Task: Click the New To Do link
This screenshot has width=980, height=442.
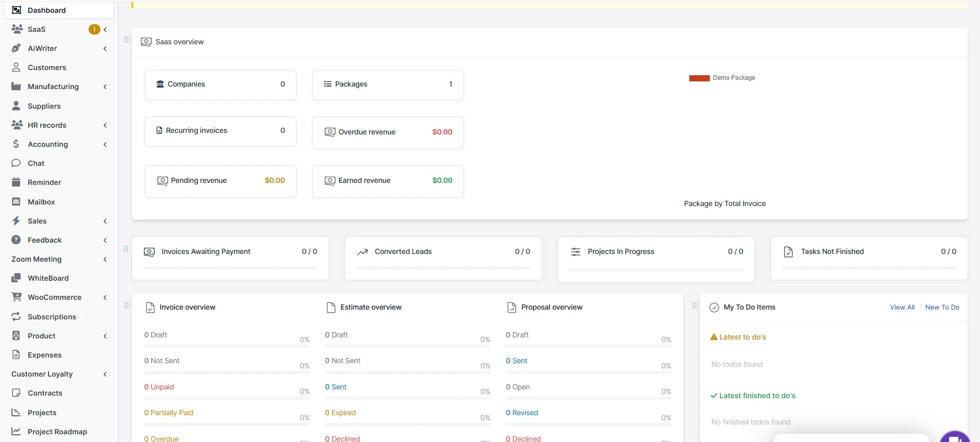Action: tap(942, 308)
